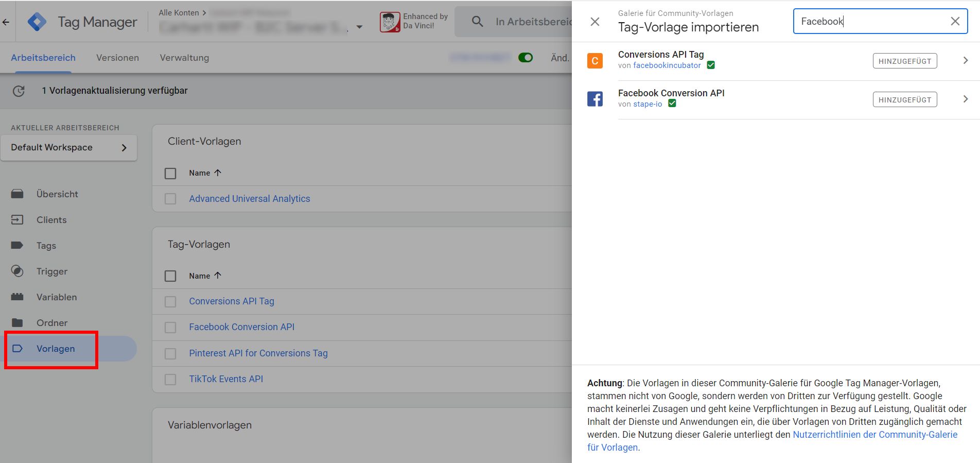Check the Conversions API Tag row checkbox
980x463 pixels.
coord(170,302)
